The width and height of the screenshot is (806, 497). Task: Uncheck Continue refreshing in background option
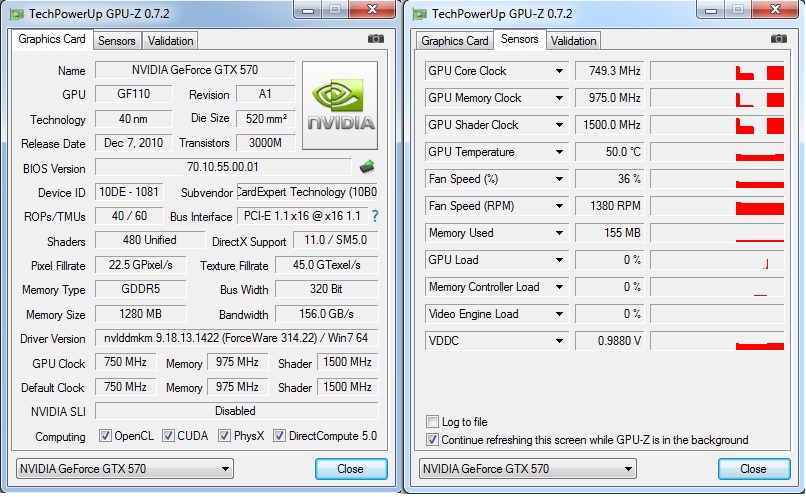tap(432, 440)
